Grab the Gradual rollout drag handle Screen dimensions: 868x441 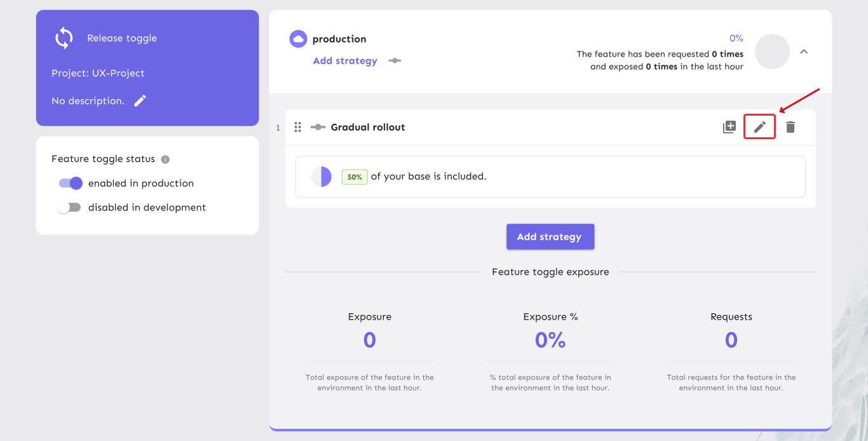297,127
